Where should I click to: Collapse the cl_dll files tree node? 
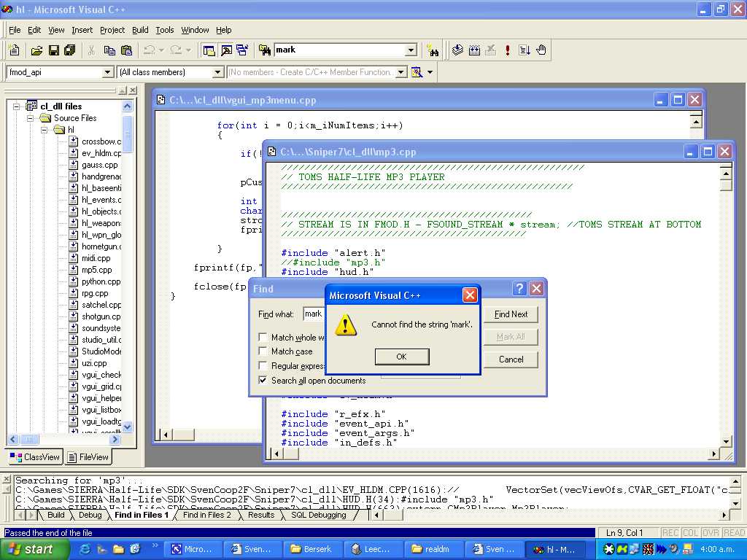pyautogui.click(x=17, y=106)
